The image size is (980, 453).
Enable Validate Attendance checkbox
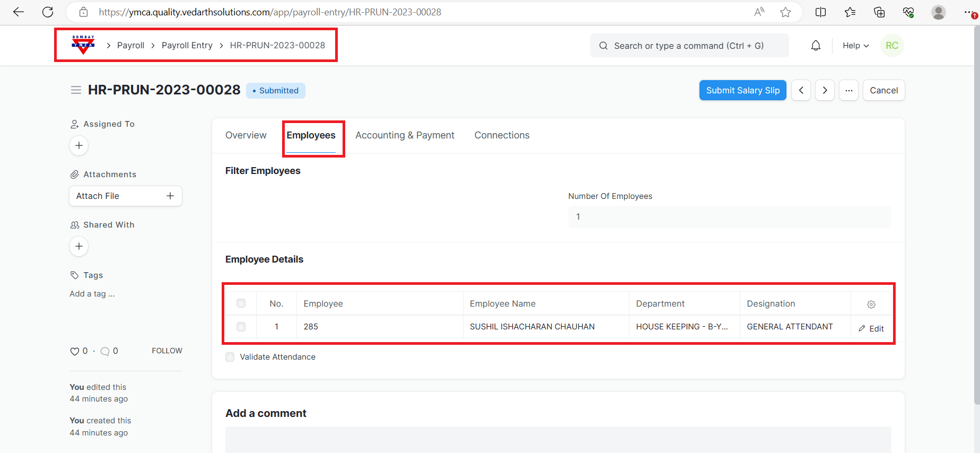pyautogui.click(x=230, y=357)
